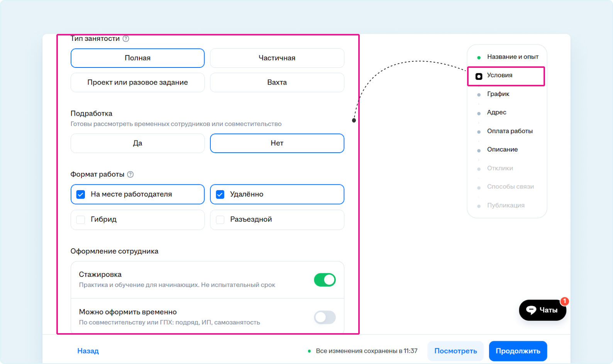Screen dimensions: 613x364
Task: Click help icon next to Тип занятости
Action: (126, 39)
